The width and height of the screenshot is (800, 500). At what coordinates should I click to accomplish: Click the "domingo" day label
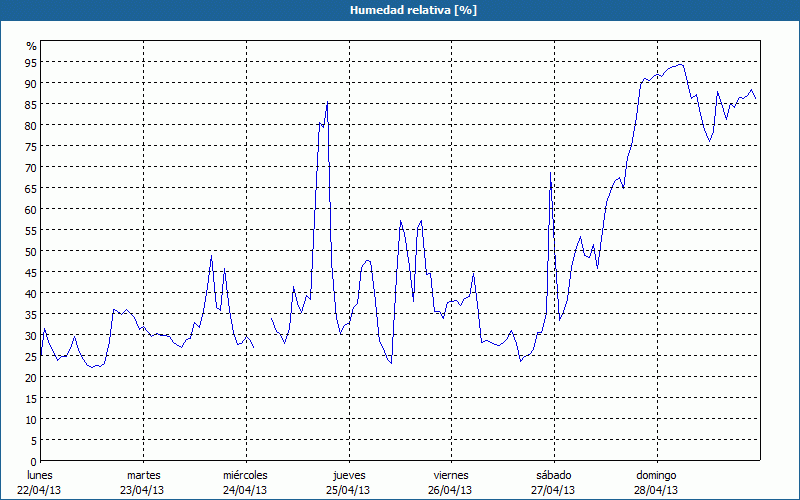pos(656,475)
